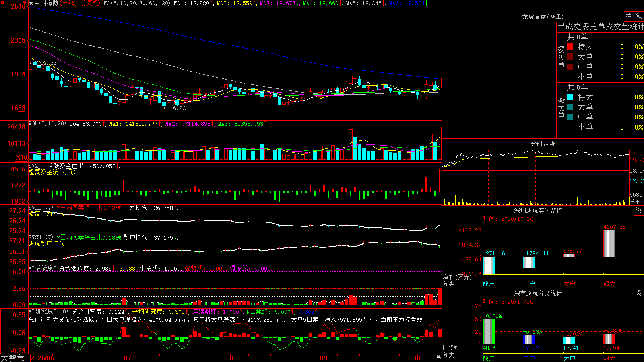Click the 中单 swatch in 委买单
This screenshot has height=362, width=644.
tap(570, 67)
